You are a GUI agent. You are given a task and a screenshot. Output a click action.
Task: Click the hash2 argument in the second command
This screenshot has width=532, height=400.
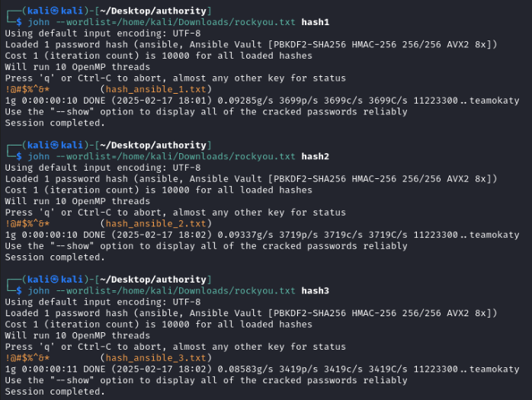pyautogui.click(x=316, y=155)
